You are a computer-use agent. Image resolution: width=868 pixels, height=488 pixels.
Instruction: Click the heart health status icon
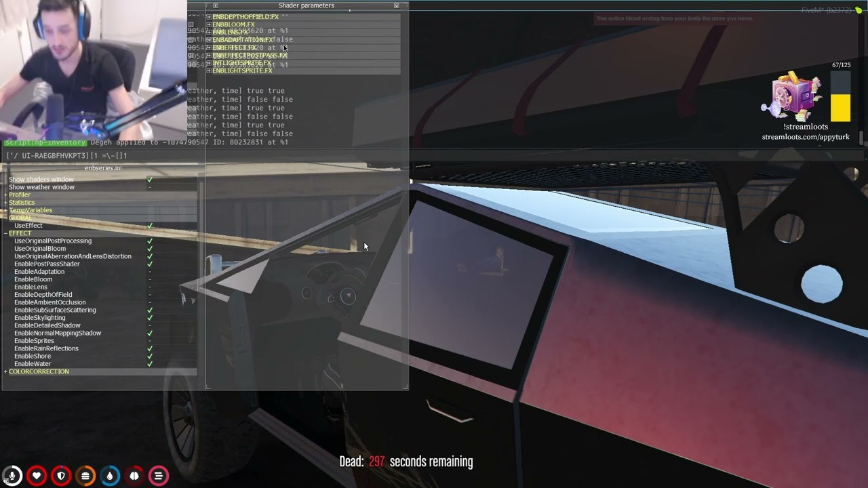[x=37, y=476]
